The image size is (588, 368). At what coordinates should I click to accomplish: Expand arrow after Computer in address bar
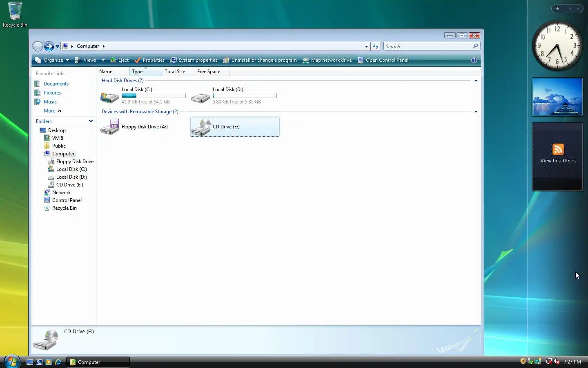tap(103, 46)
